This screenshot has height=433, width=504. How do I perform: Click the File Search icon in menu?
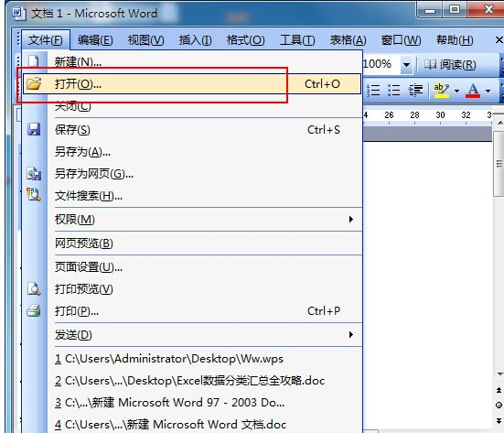tap(34, 195)
